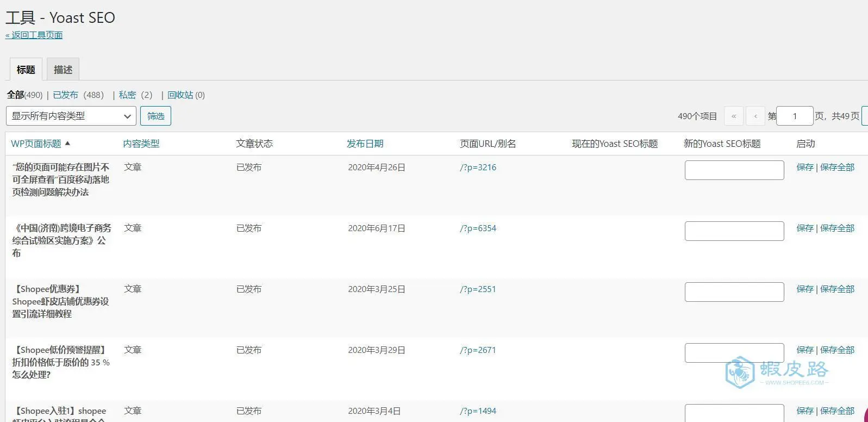
Task: Switch to the 标题 tab
Action: [26, 70]
